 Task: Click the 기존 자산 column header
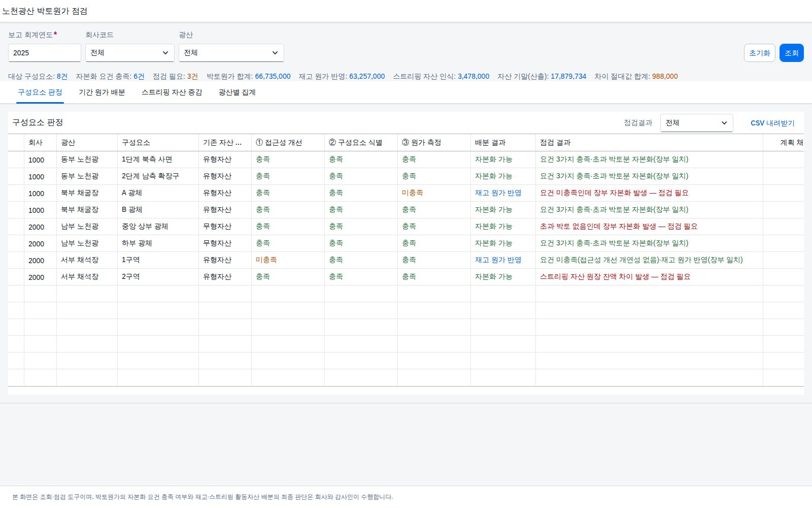point(225,143)
